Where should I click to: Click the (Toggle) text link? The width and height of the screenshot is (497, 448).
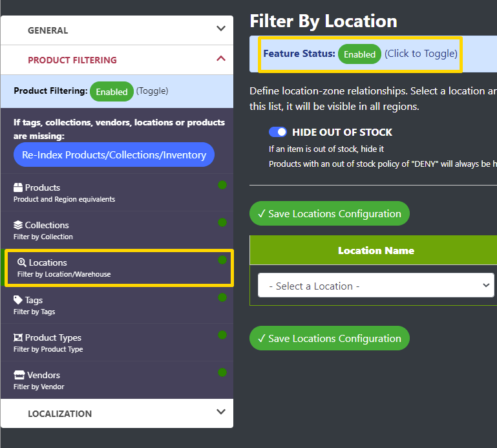pos(152,91)
